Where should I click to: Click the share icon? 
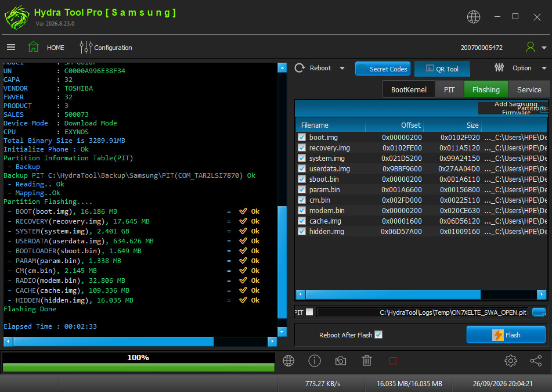point(536,361)
